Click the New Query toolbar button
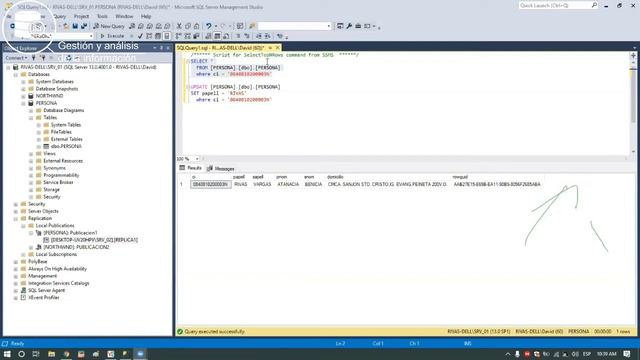640x360 pixels. [x=109, y=26]
